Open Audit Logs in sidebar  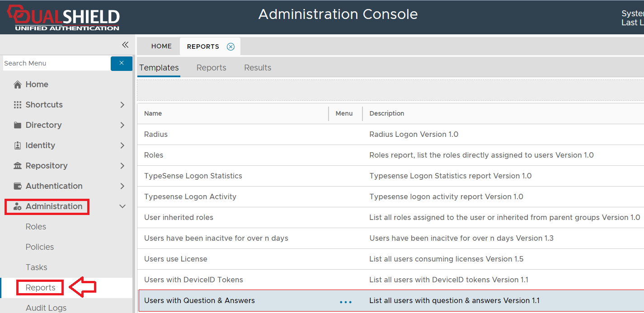point(46,308)
